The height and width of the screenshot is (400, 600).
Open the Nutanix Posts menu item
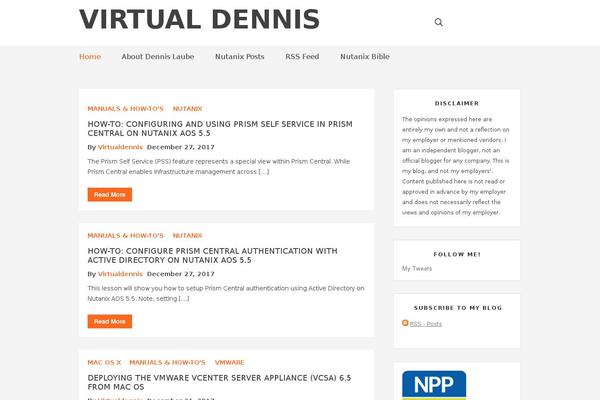coord(240,57)
